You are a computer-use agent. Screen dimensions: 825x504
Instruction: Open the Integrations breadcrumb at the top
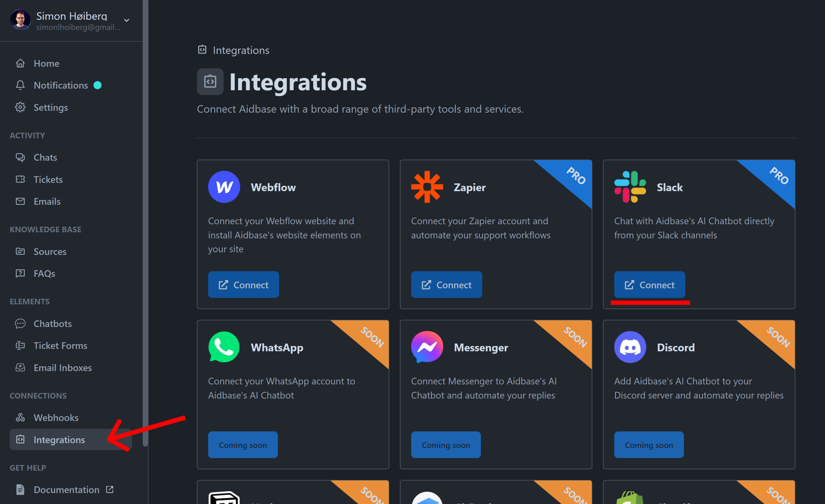[x=241, y=50]
